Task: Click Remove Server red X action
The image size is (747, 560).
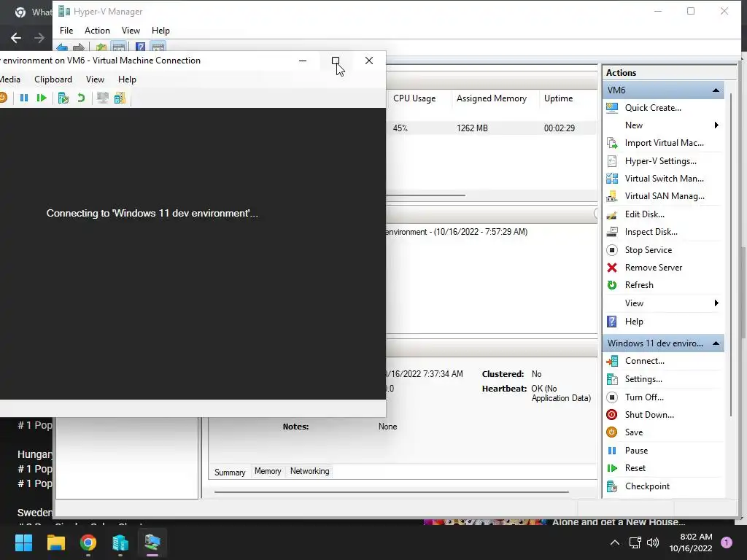Action: [x=653, y=268]
